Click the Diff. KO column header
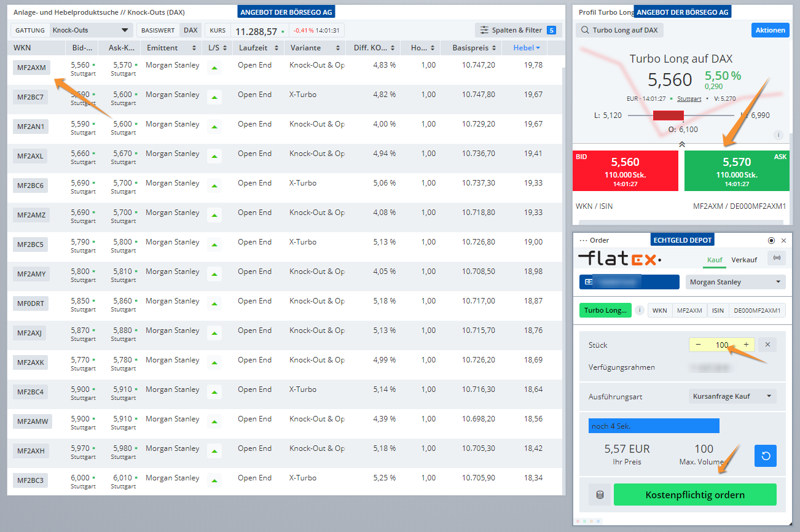Viewport: 800px width, 532px height. click(x=372, y=48)
